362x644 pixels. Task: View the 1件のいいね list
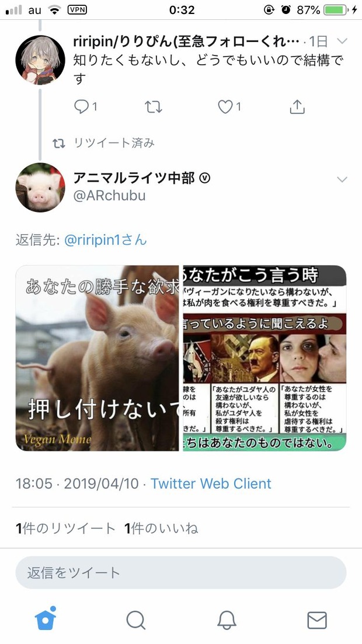coord(162,528)
